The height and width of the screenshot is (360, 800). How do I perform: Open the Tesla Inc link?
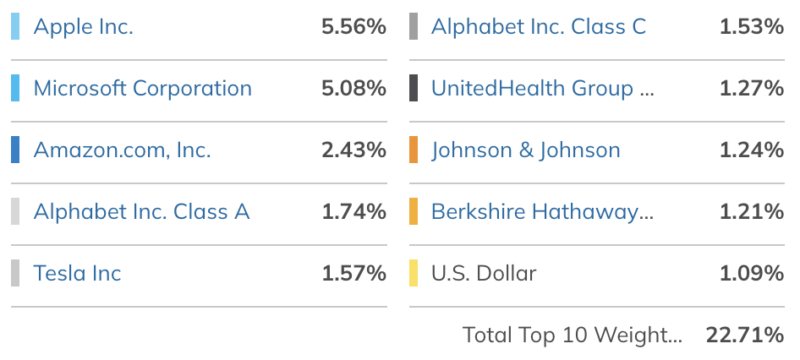[77, 273]
